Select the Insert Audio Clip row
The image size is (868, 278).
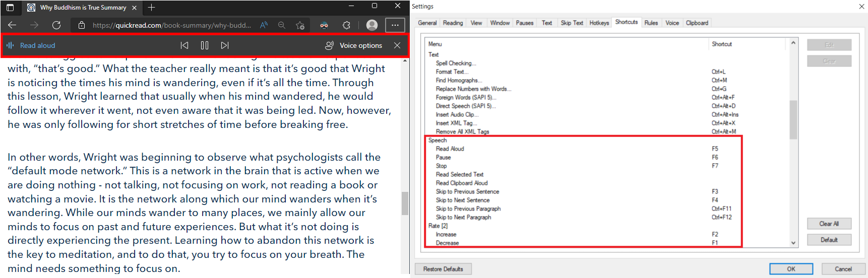coord(607,115)
